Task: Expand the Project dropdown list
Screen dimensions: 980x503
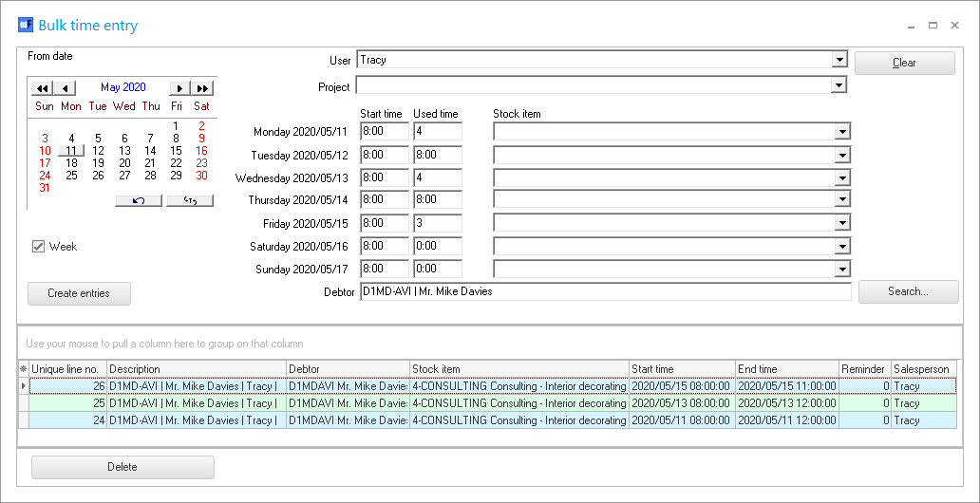Action: [x=839, y=85]
